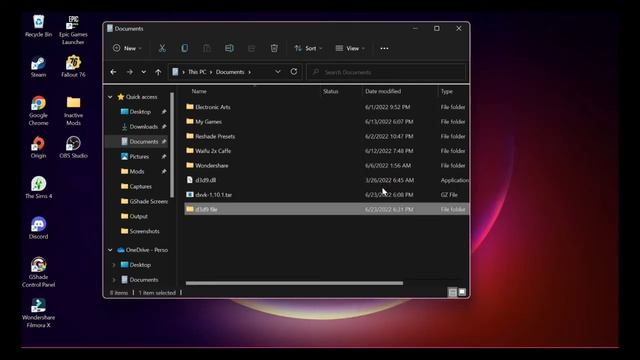Select the Fallout 76 desktop icon
Image resolution: width=640 pixels, height=360 pixels.
click(x=73, y=67)
